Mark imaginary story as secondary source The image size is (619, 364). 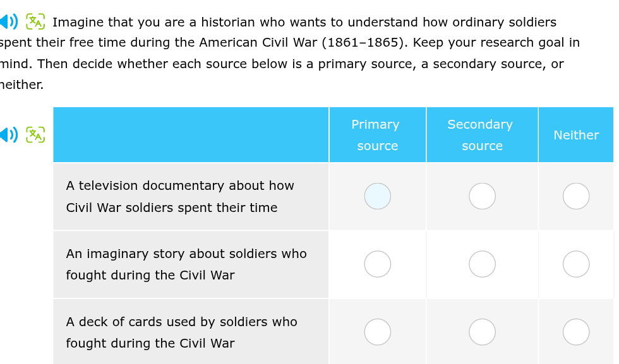point(482,264)
